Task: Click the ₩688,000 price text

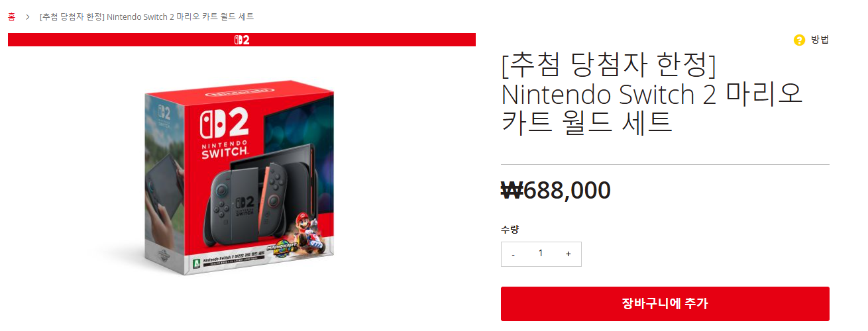Action: [x=556, y=191]
